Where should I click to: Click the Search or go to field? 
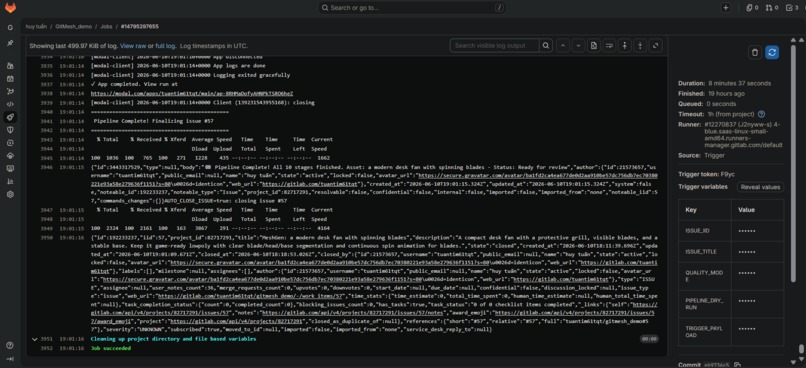tap(412, 8)
